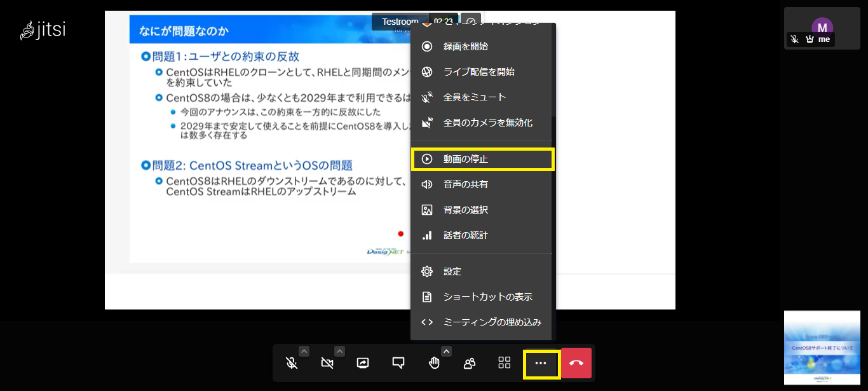Open the chat panel

point(398,363)
